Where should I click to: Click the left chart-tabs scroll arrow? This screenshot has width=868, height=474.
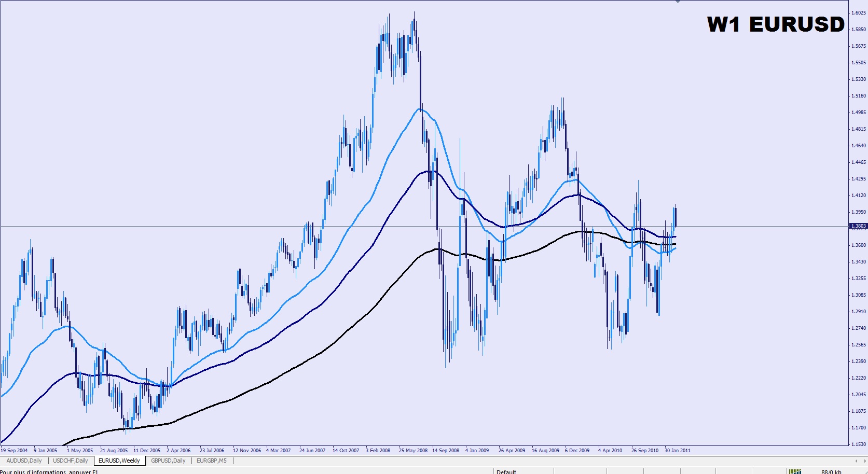pos(856,461)
